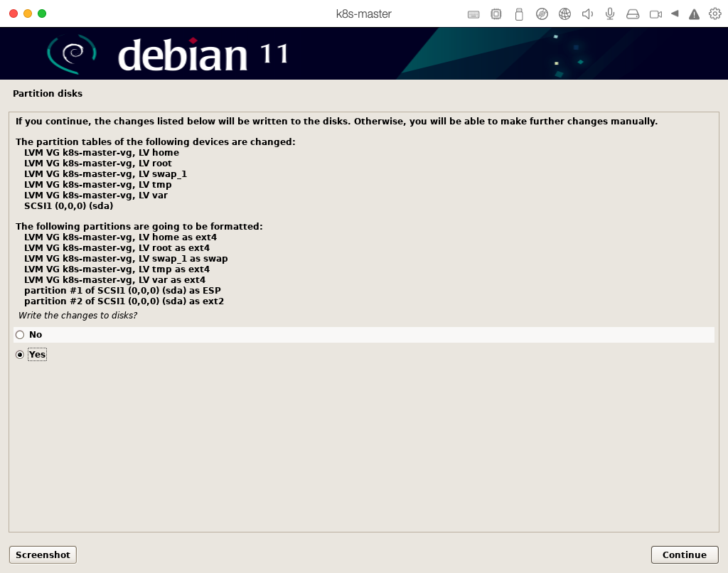Viewport: 728px width, 573px height.
Task: Click the video camera icon
Action: coord(655,14)
